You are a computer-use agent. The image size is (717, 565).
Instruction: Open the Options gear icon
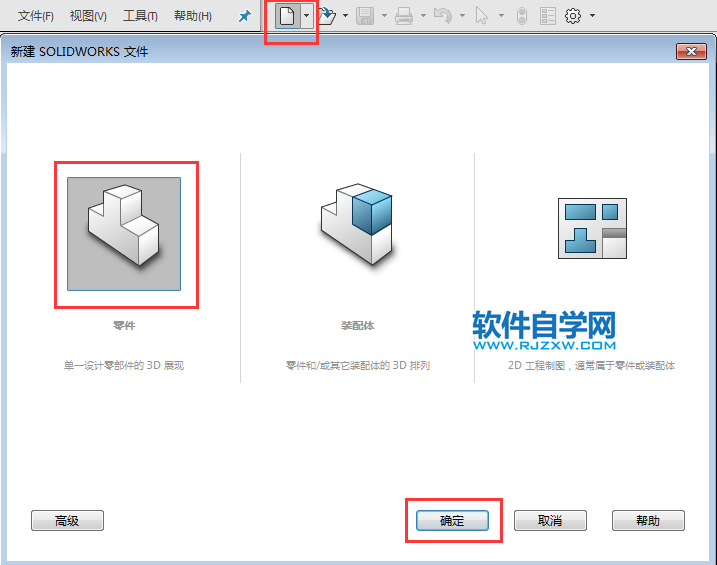click(573, 16)
